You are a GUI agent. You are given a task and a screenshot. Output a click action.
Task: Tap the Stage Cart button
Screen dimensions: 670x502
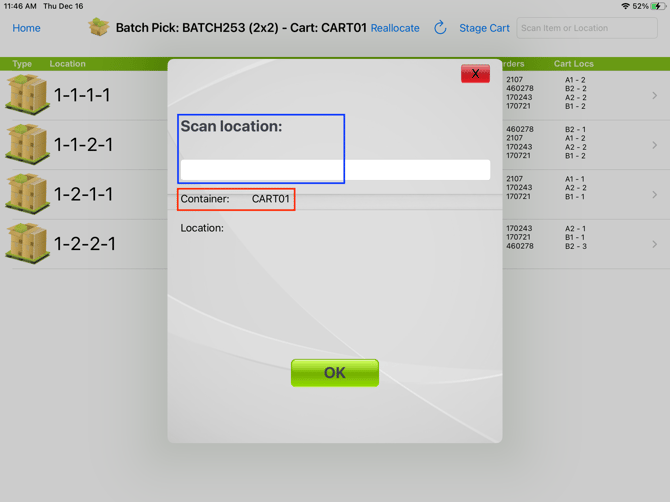[x=484, y=28]
